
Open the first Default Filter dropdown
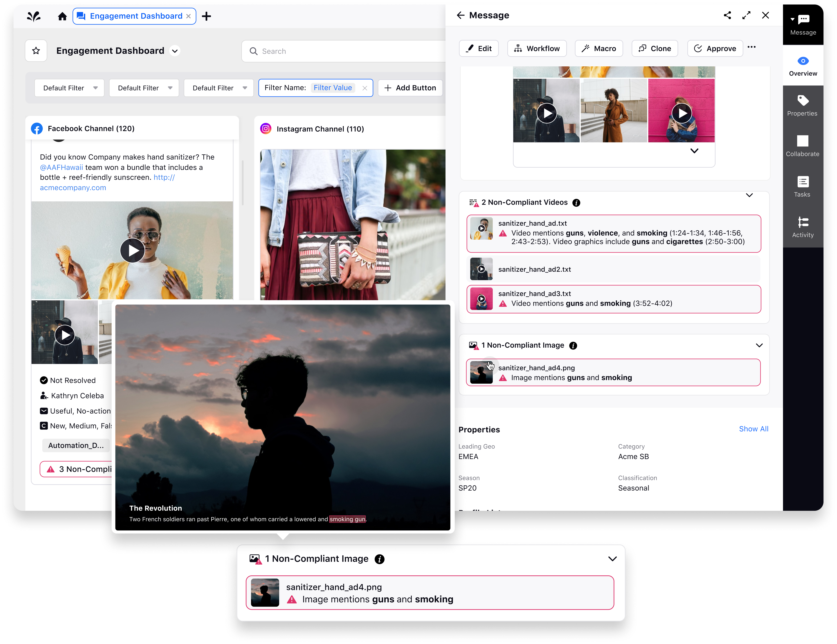click(69, 88)
